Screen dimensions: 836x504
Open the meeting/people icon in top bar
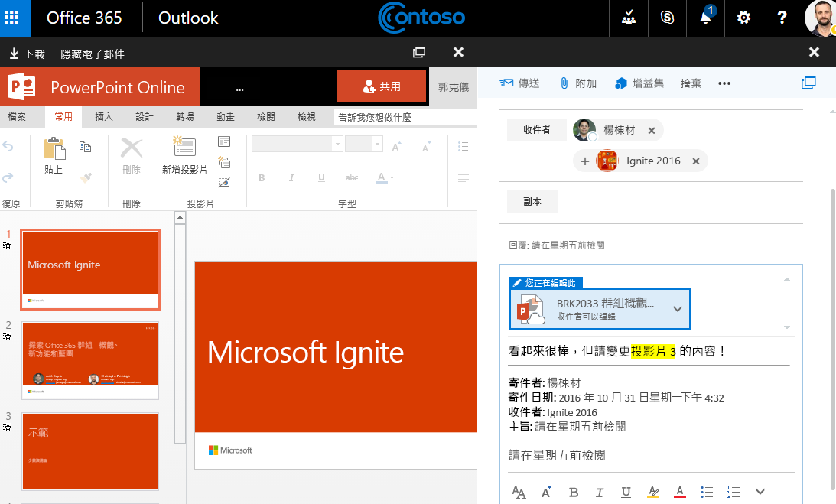tap(629, 18)
